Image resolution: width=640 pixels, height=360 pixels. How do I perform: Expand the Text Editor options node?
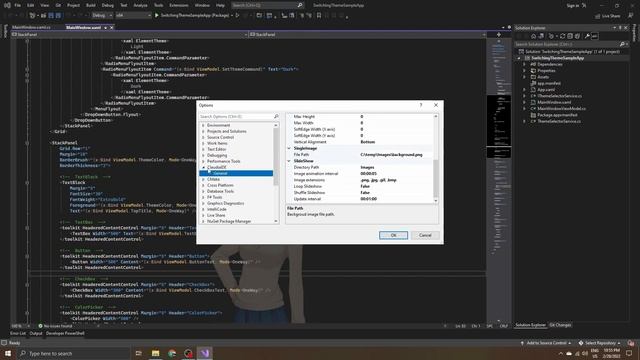[x=203, y=149]
